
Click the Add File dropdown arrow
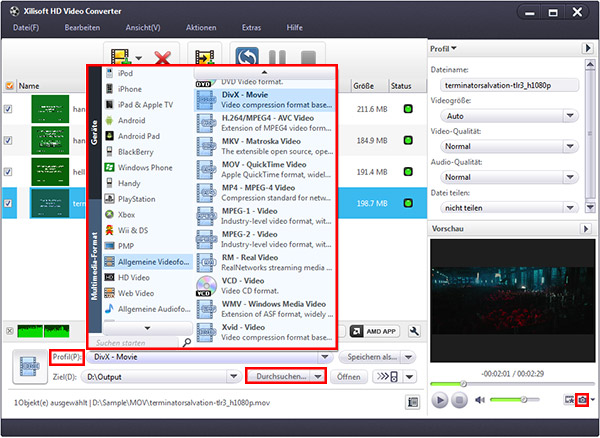[x=139, y=58]
